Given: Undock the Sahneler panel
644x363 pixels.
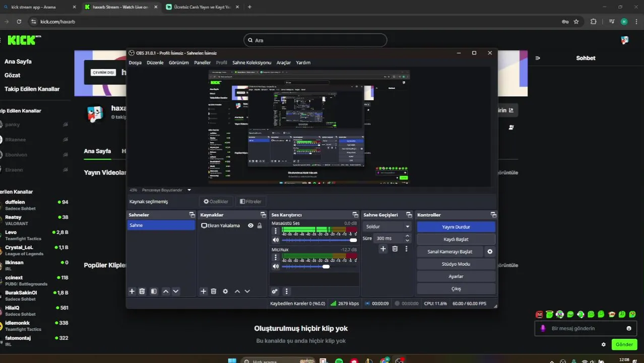Looking at the screenshot, I should (x=191, y=215).
